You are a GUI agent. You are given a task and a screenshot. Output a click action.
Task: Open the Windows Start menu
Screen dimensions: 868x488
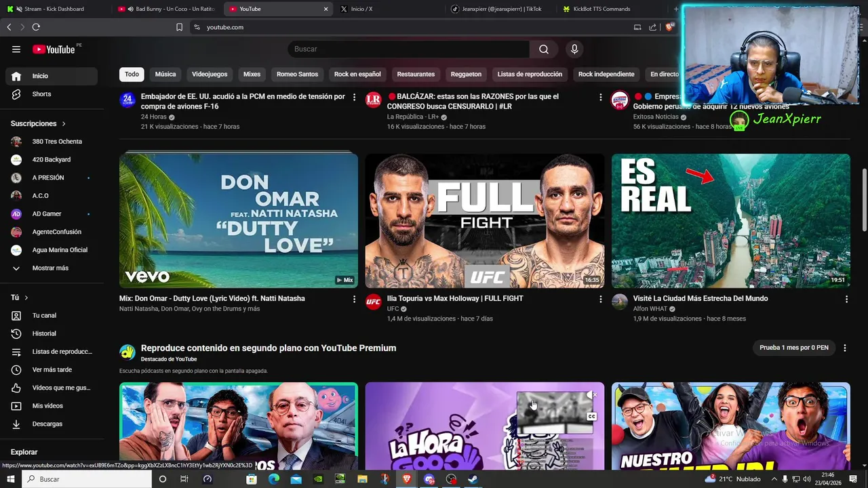point(11,479)
